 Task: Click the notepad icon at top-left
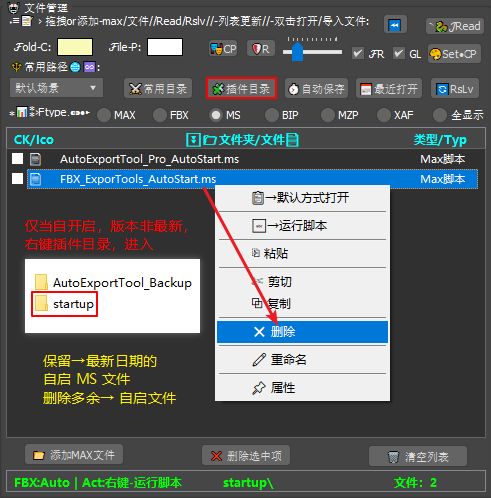(x=27, y=21)
